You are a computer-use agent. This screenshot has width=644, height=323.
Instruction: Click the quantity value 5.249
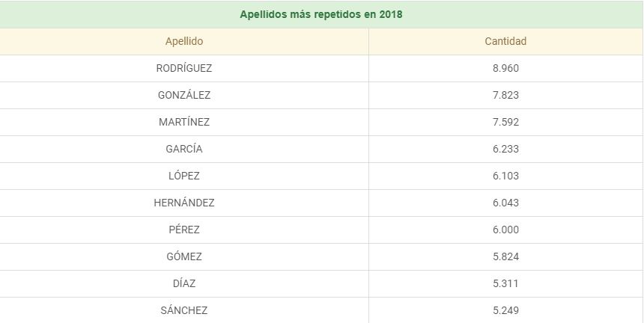[506, 310]
